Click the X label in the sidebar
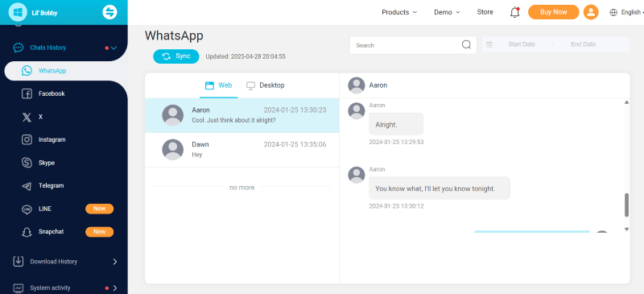Image resolution: width=644 pixels, height=294 pixels. [41, 117]
